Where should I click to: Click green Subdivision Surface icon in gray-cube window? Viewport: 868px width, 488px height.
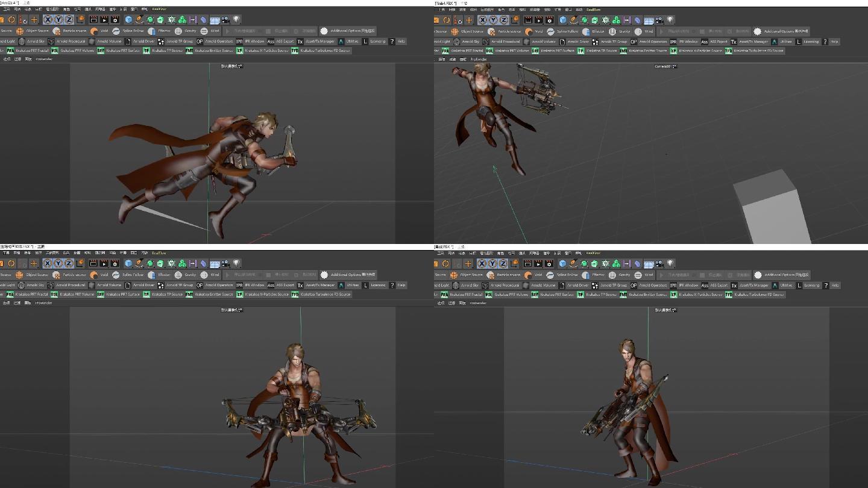(x=584, y=20)
